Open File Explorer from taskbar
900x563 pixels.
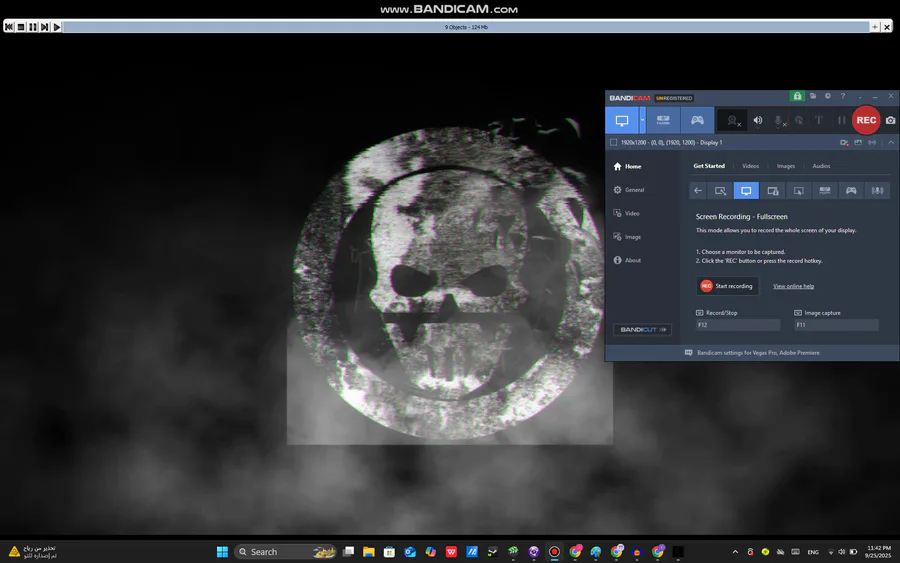[x=368, y=552]
